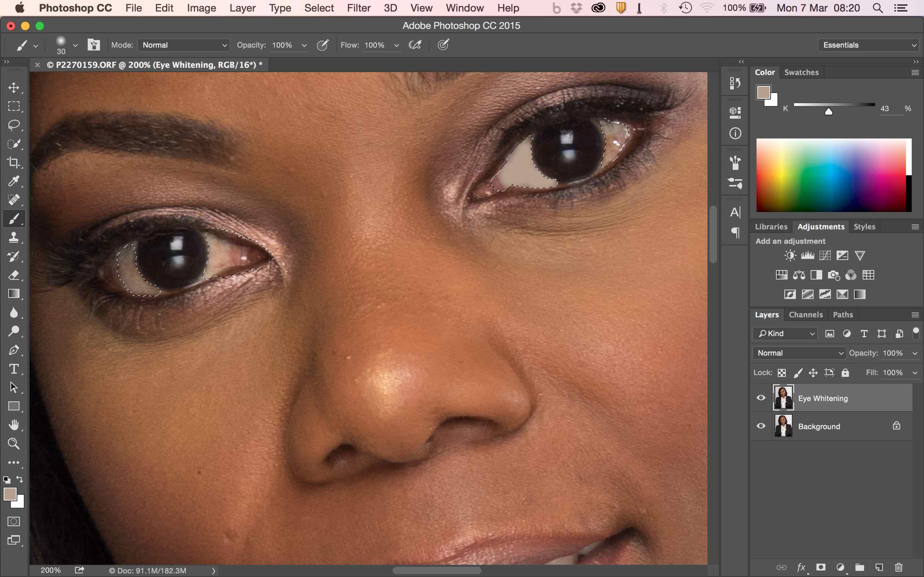
Task: Switch to the Swatches tab
Action: tap(801, 72)
